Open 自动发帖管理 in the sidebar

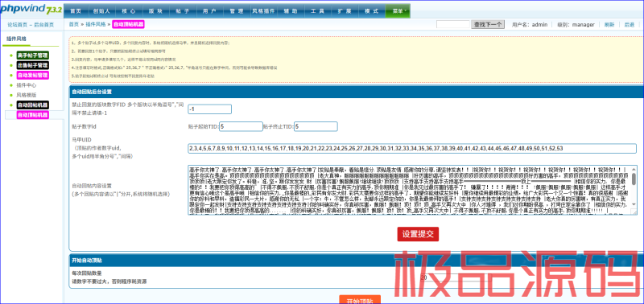(x=32, y=75)
